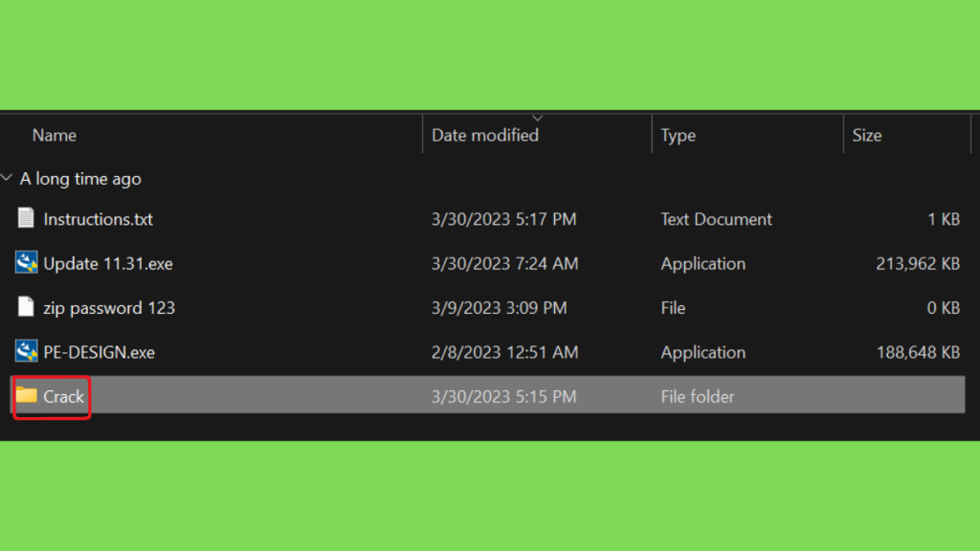The image size is (980, 551).
Task: Select the 'zip password 123' file name
Action: tap(109, 308)
